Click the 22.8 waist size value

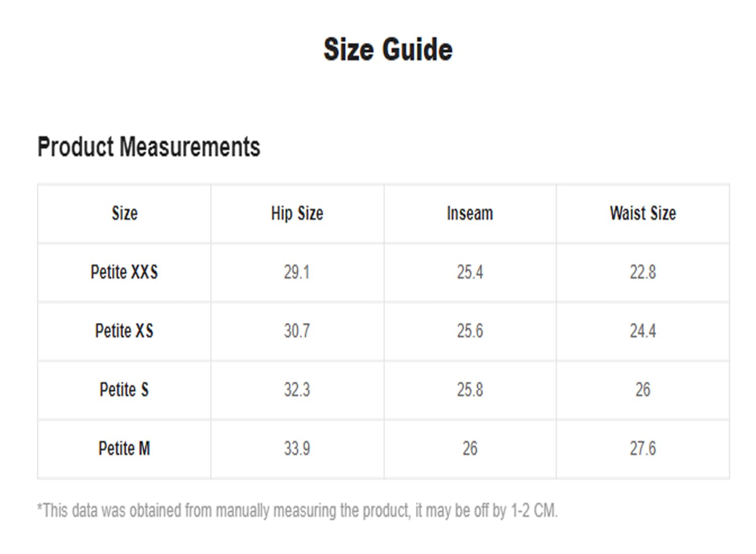(643, 272)
